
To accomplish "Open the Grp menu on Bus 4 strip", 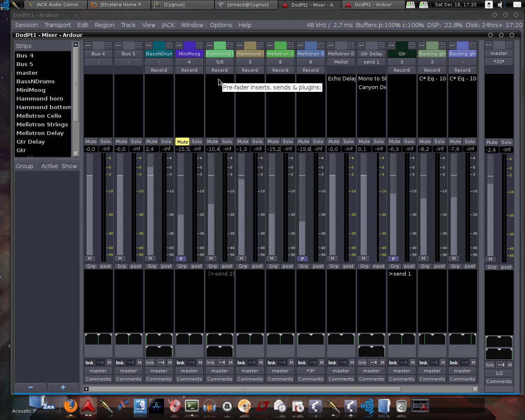I will coord(91,266).
